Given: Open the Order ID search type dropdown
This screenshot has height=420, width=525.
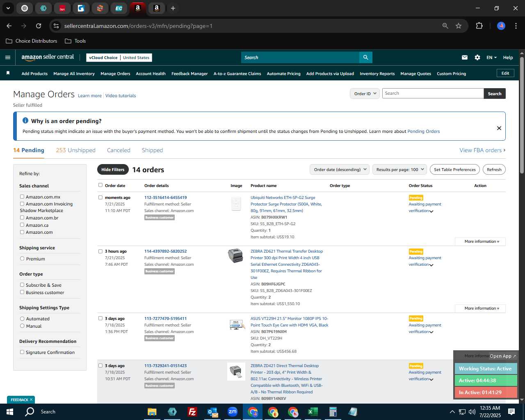Looking at the screenshot, I should pyautogui.click(x=365, y=94).
